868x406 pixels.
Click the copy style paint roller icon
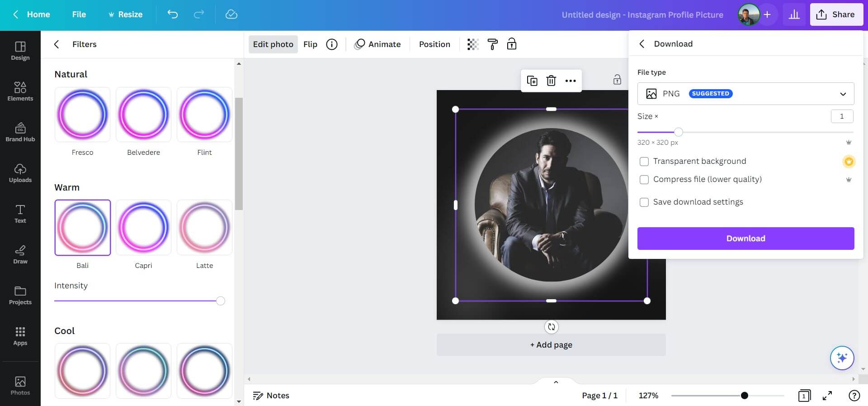(492, 44)
